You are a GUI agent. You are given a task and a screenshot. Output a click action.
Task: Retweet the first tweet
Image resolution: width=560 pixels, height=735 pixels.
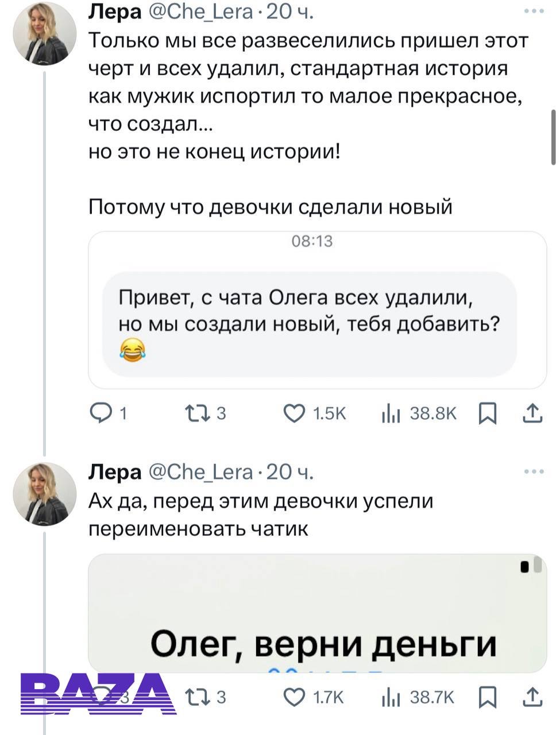(x=196, y=413)
